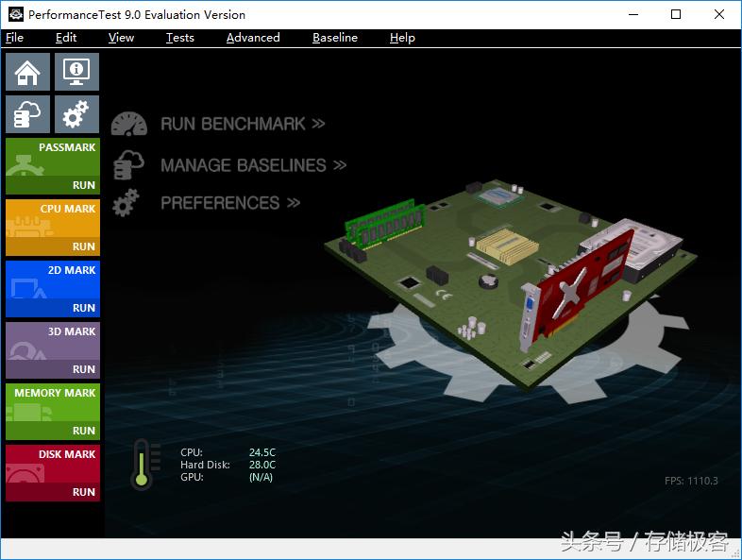Click the cloud baselines icon in sidebar
The image size is (742, 560).
click(x=27, y=114)
